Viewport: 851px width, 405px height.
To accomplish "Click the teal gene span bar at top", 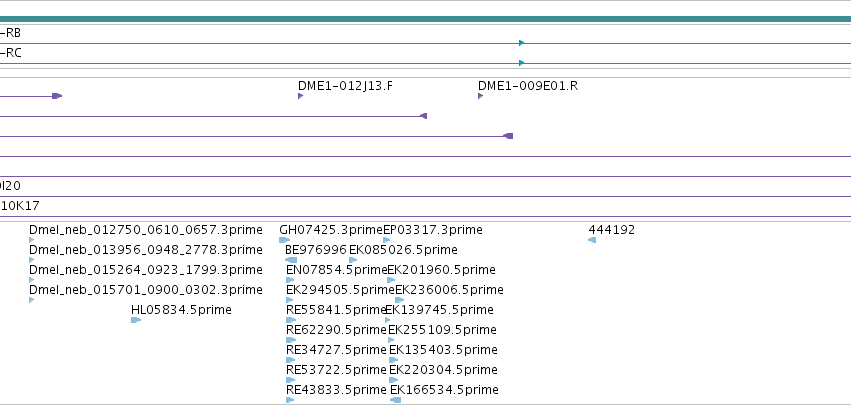I will (x=426, y=19).
